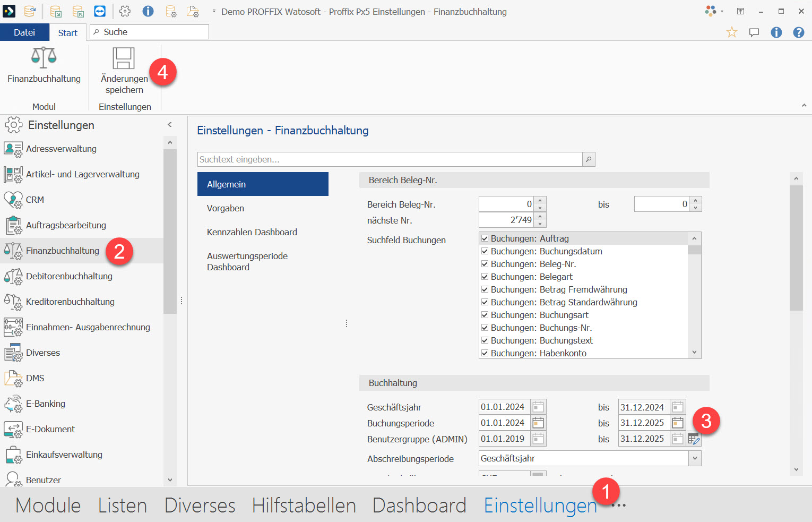
Task: Open the gear settings icon in top toolbar
Action: (125, 11)
